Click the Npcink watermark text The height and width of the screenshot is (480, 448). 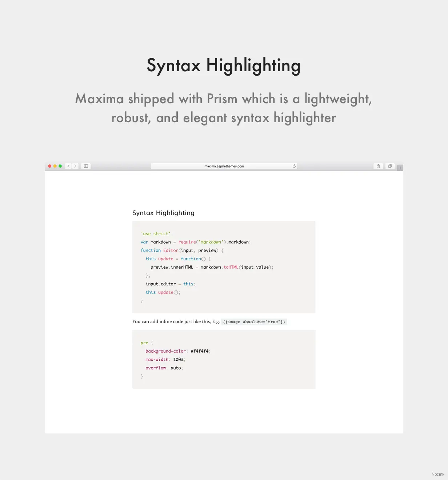click(x=438, y=474)
